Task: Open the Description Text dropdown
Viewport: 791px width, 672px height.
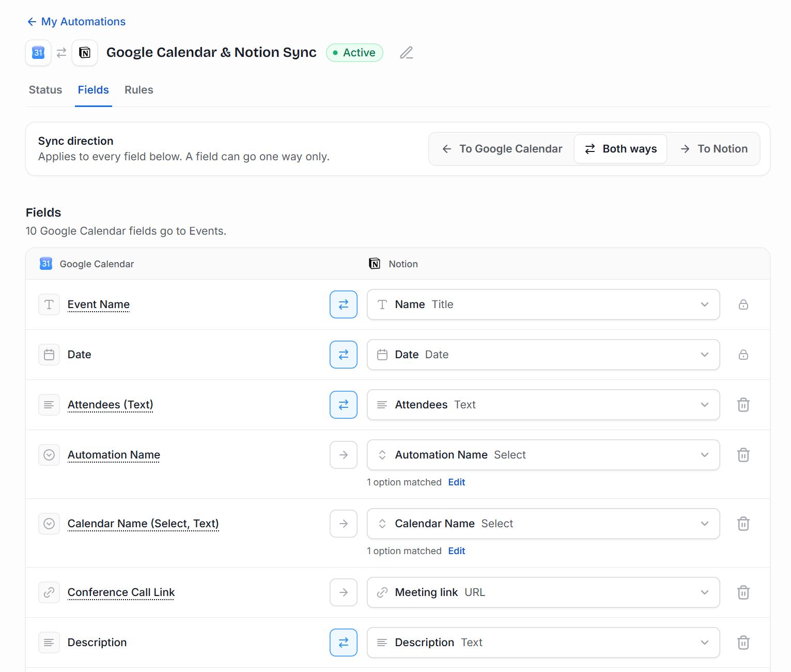Action: tap(544, 643)
